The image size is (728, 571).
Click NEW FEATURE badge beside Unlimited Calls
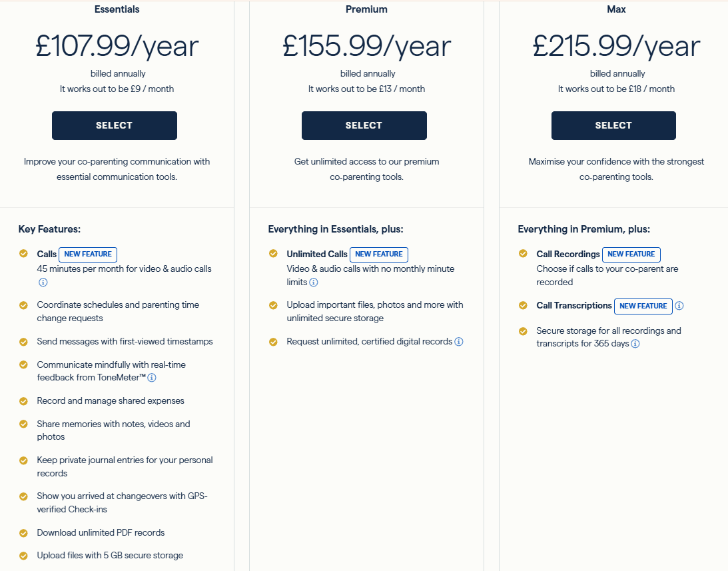pos(379,255)
